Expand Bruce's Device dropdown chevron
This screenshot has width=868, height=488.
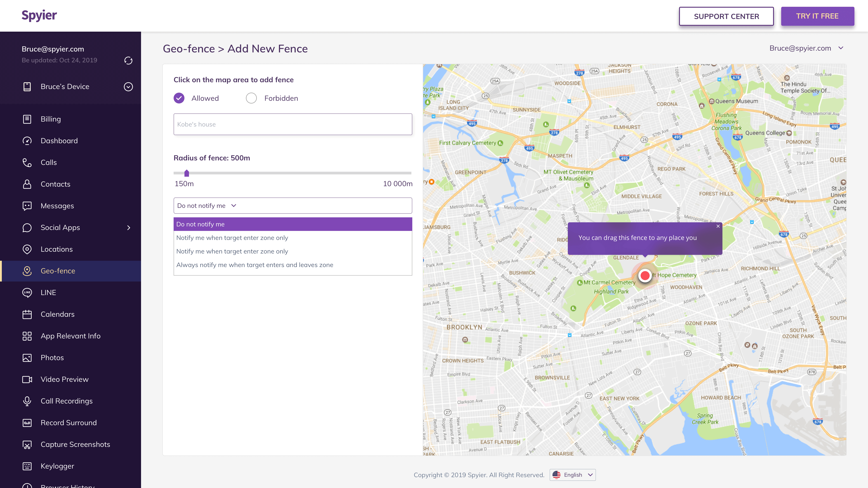pos(128,87)
